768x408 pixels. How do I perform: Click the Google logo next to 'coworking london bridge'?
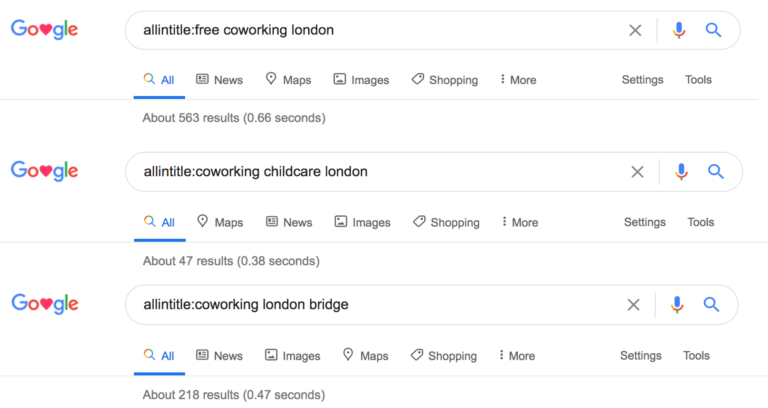point(45,304)
